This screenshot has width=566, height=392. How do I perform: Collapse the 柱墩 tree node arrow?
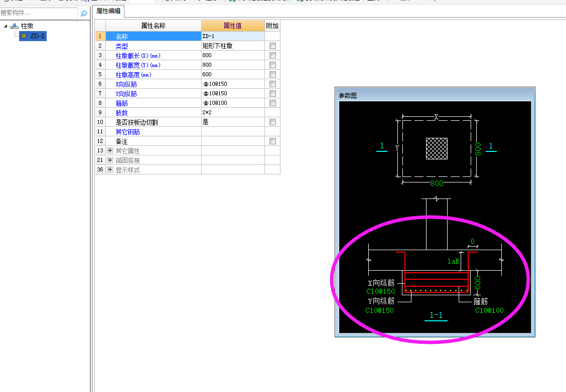pos(6,26)
